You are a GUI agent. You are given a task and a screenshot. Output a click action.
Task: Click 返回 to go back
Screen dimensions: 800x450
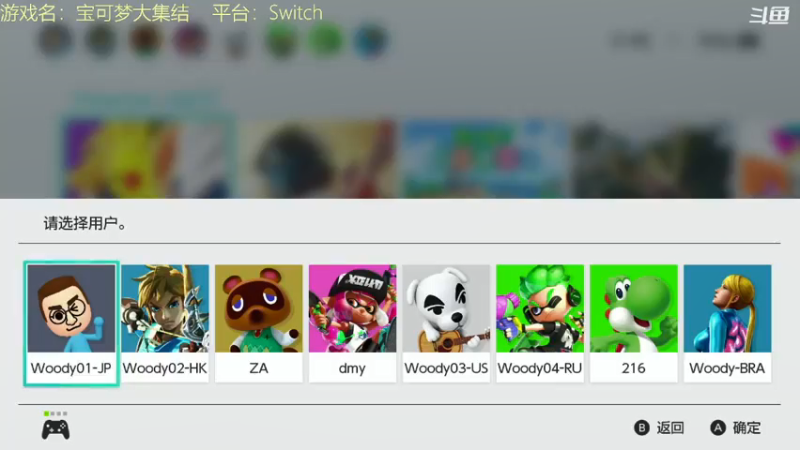click(670, 428)
